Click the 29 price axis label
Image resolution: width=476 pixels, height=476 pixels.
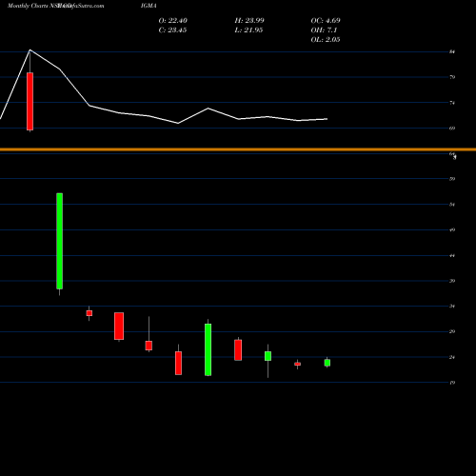452,331
